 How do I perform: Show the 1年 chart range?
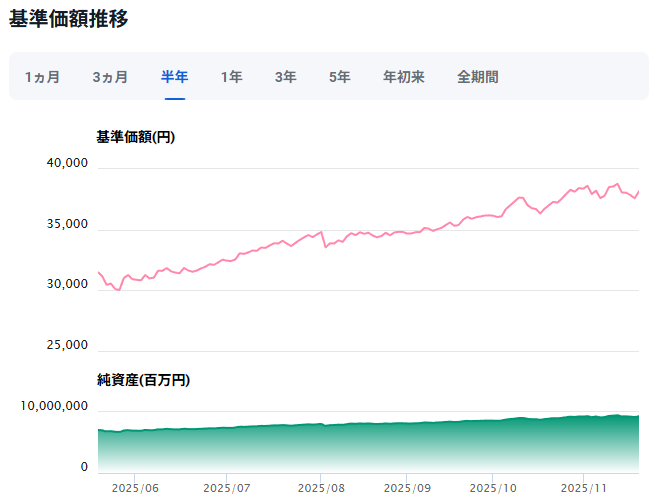pyautogui.click(x=231, y=77)
